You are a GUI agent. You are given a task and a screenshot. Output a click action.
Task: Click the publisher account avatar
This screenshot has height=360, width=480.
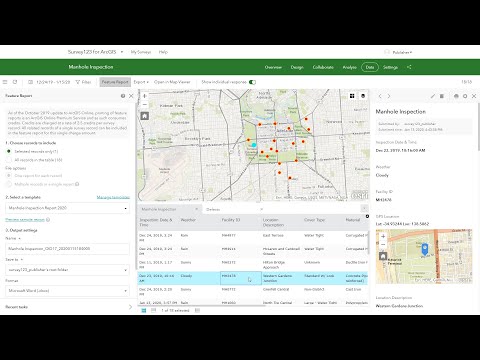pos(387,52)
